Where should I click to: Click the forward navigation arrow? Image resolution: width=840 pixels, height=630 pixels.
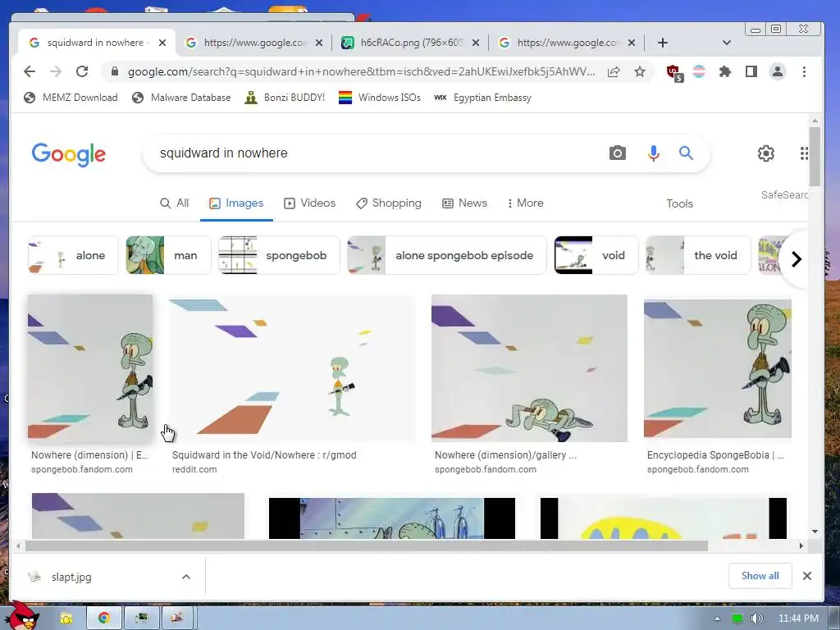point(56,71)
